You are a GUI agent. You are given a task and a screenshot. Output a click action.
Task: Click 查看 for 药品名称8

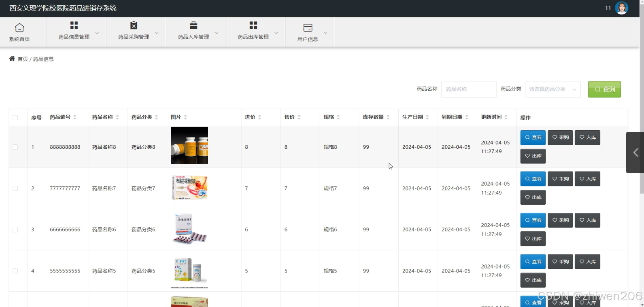click(533, 138)
